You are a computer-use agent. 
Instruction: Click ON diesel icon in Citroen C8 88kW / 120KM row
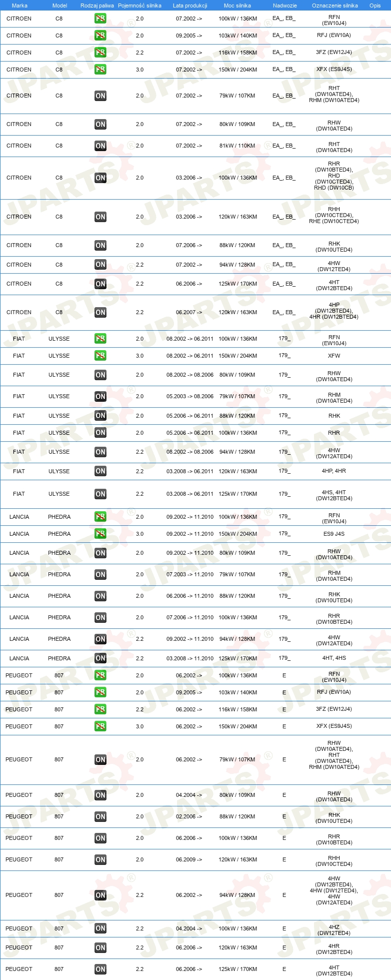point(100,245)
